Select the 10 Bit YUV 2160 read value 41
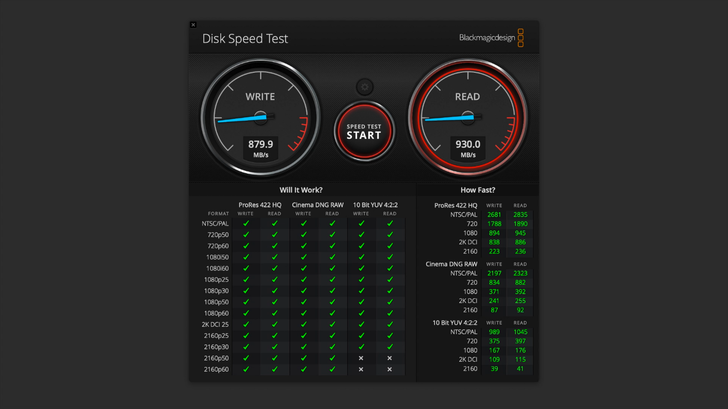728x409 pixels. click(x=520, y=369)
